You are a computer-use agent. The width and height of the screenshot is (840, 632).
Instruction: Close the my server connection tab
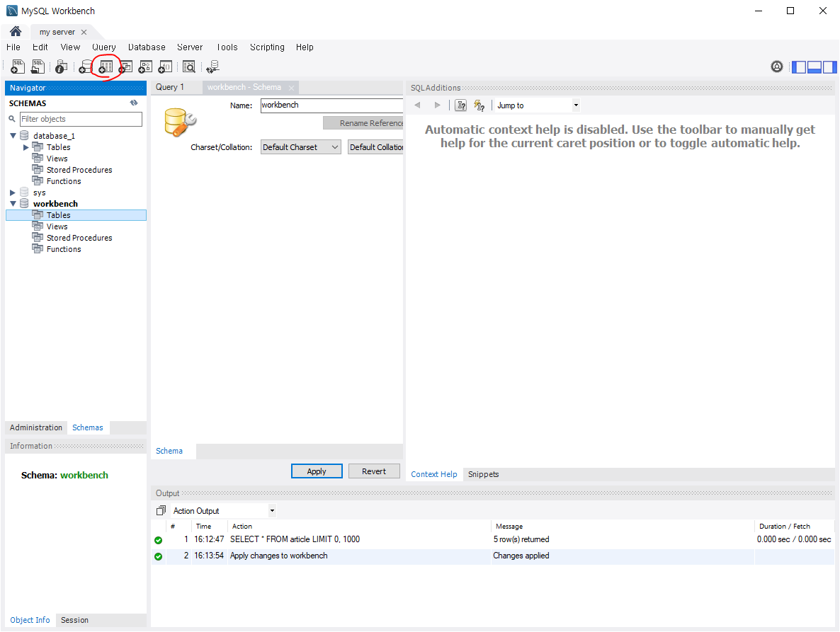pyautogui.click(x=84, y=32)
